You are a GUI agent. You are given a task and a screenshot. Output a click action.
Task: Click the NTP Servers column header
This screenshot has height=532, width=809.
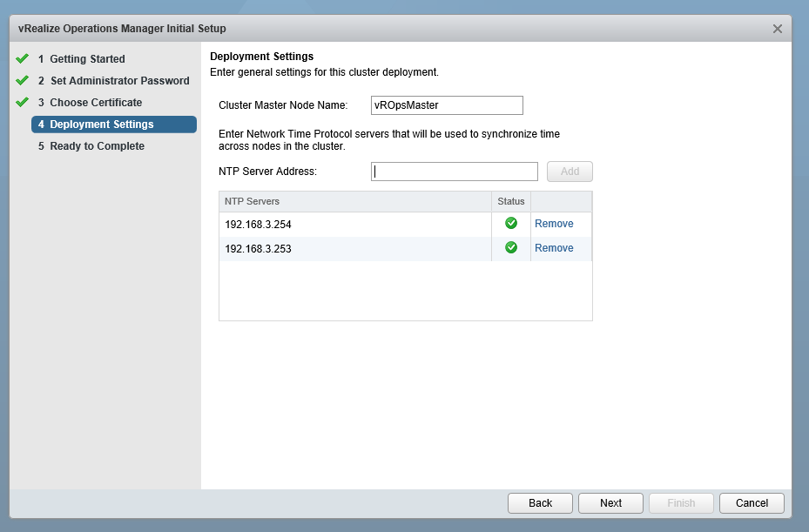click(355, 201)
